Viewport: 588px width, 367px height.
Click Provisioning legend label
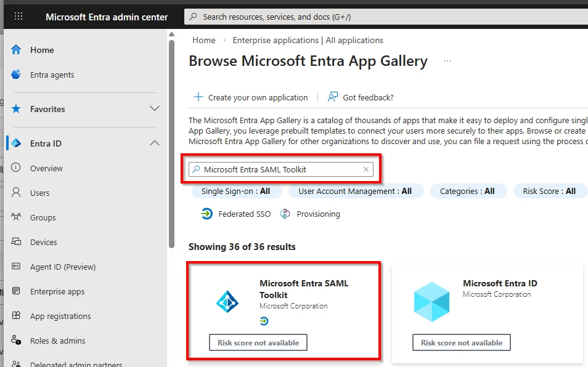click(319, 214)
